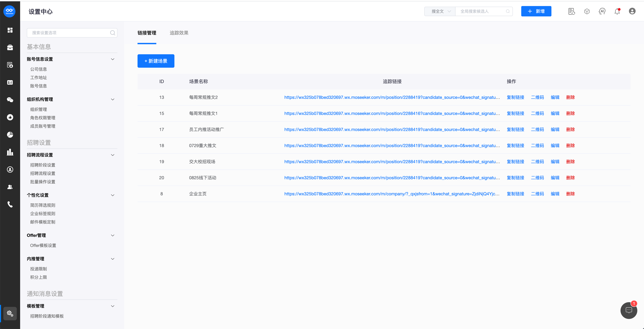Collapse the Offer管理 section
Screen dimensions: 644x329
click(113, 235)
